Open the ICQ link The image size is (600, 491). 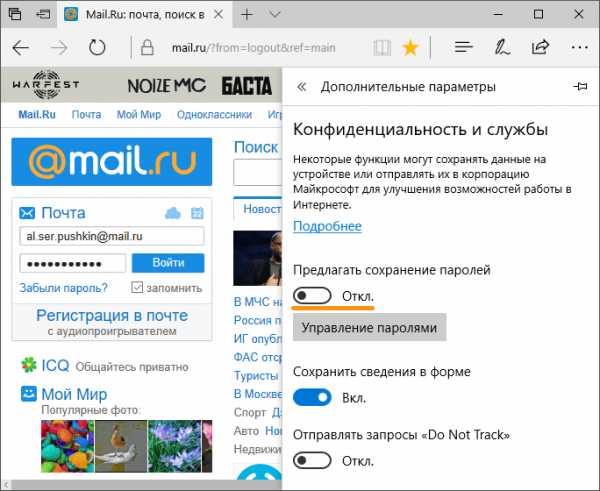click(x=55, y=365)
